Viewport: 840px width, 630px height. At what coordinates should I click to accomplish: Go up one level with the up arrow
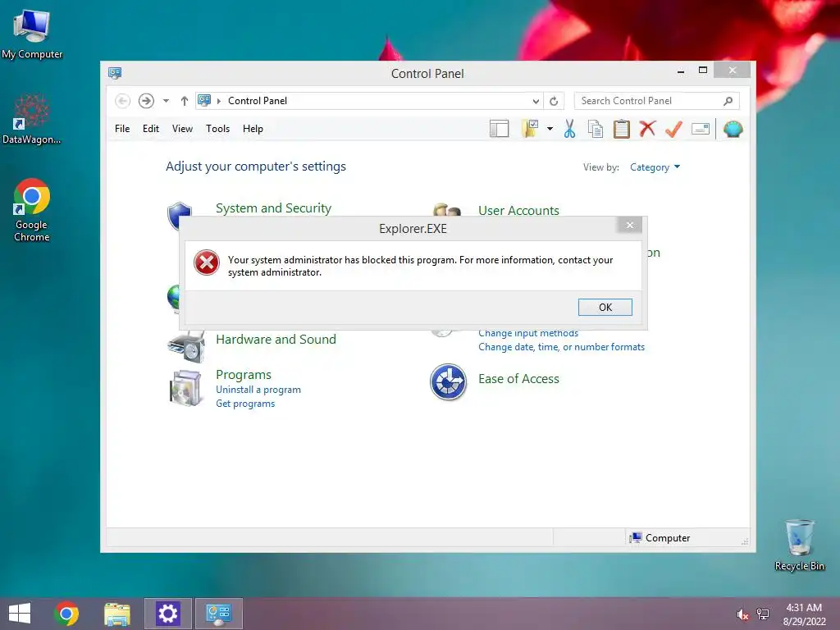point(185,101)
